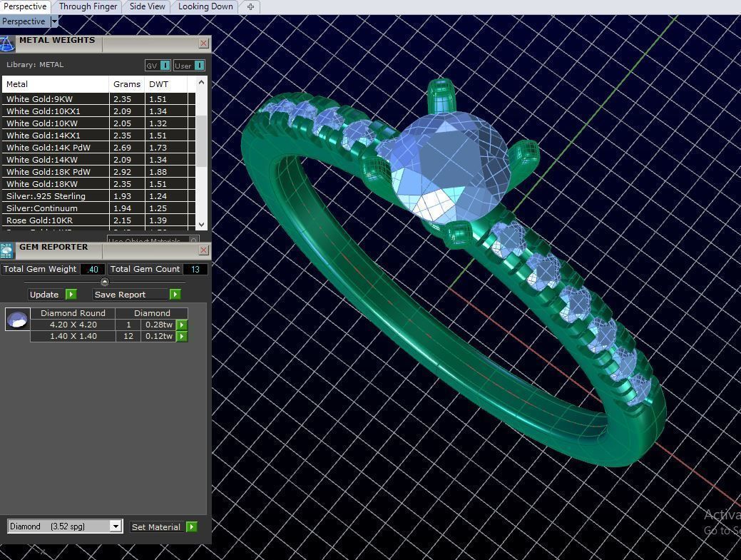Click the Save Report button

131,295
